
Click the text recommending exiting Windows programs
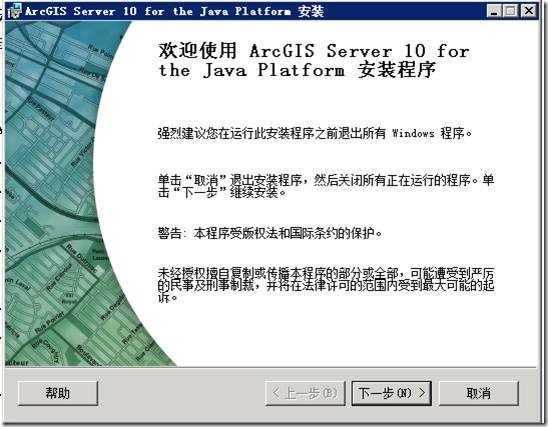tap(315, 133)
